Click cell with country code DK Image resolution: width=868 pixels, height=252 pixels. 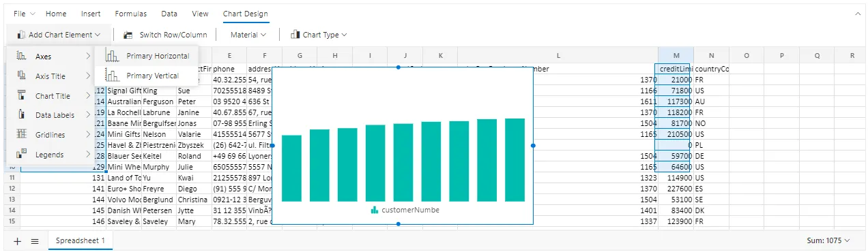[711, 210]
